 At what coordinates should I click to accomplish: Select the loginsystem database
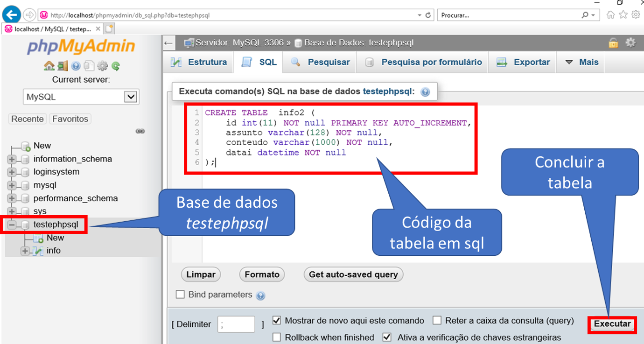(x=56, y=172)
